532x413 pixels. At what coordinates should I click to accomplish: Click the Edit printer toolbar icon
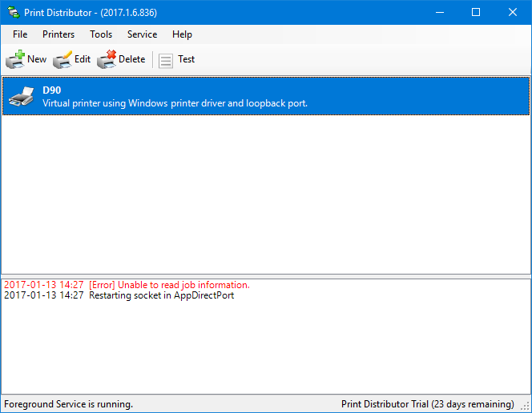click(62, 60)
